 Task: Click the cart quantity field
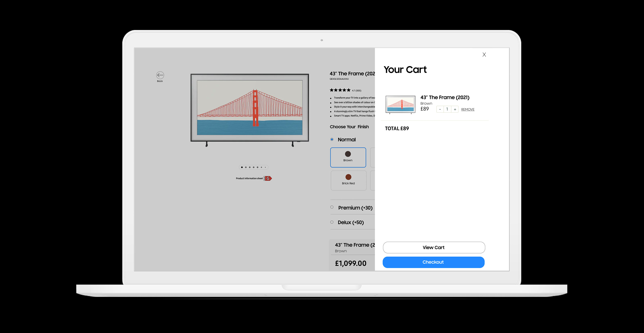click(x=447, y=109)
